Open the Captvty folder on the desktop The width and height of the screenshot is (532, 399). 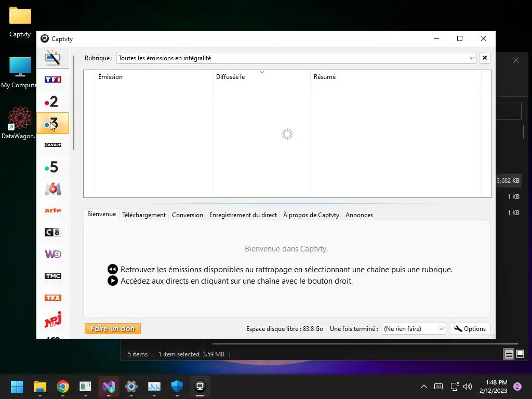pos(20,21)
